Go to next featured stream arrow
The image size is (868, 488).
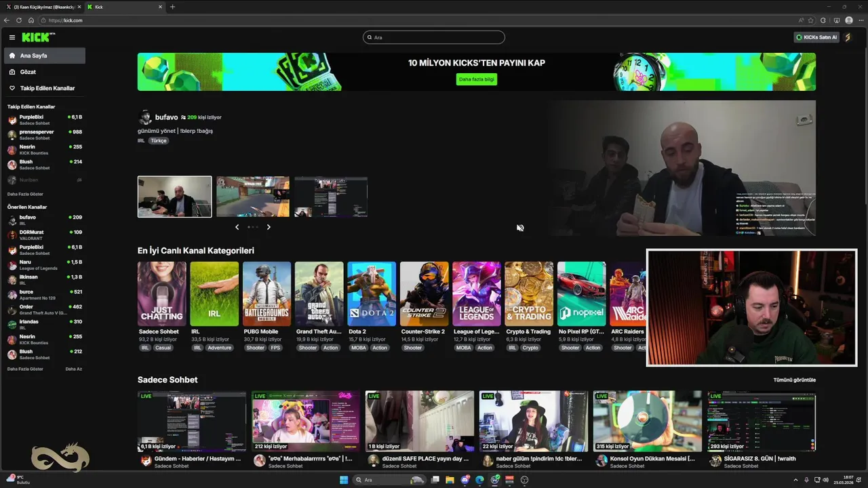[x=269, y=227]
